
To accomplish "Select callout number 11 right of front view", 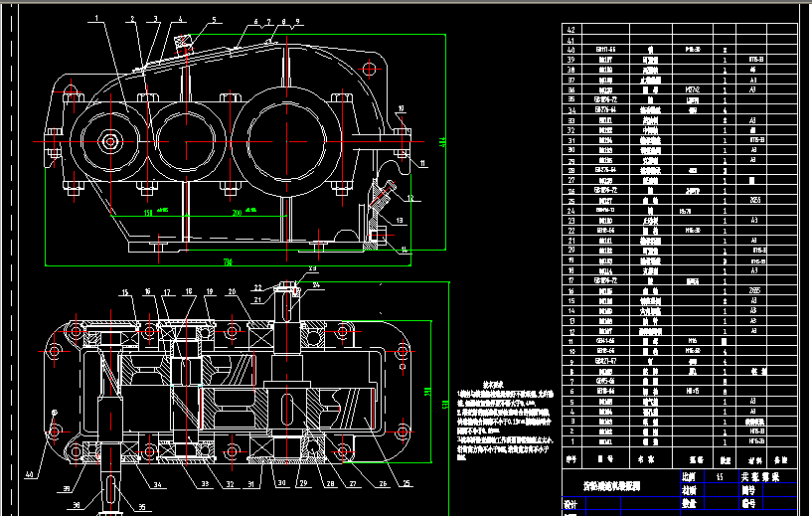I will (422, 163).
